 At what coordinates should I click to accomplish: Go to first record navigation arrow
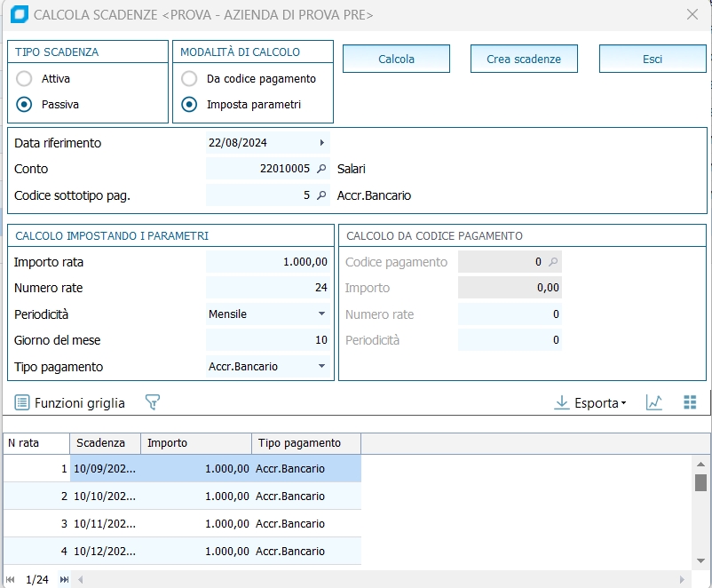[x=11, y=579]
